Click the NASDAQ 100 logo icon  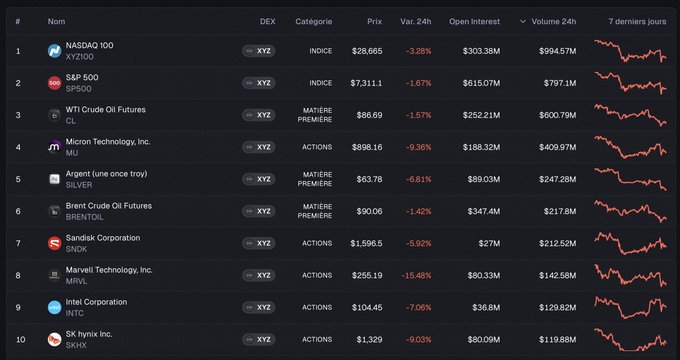click(54, 51)
